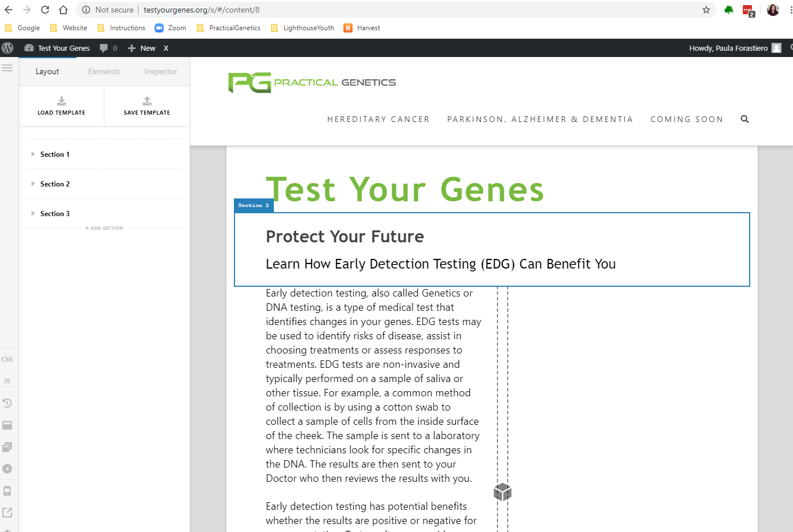
Task: Click the hamburger menu in sidebar
Action: pyautogui.click(x=7, y=68)
